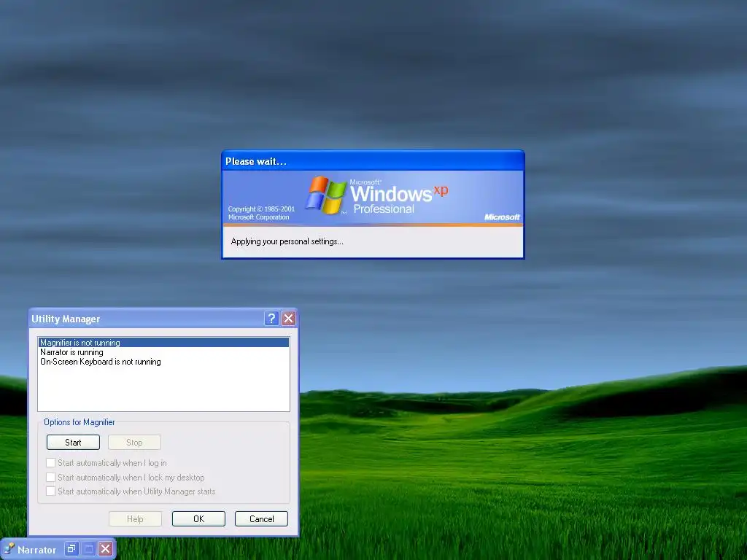This screenshot has width=747, height=560.
Task: Select 'Narrator is running' list entry
Action: [x=163, y=352]
